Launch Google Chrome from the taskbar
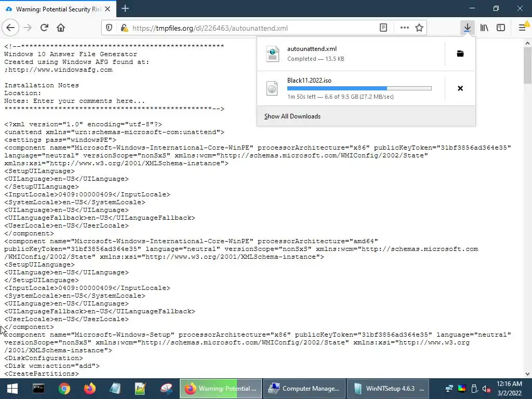 (64, 389)
